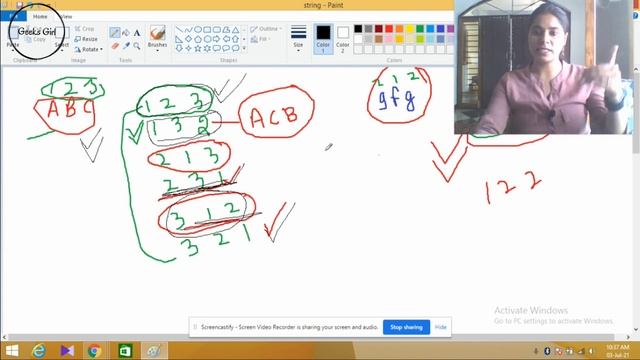Pick the Hexagon shape
Screen dimensions: 640x360
point(207,39)
